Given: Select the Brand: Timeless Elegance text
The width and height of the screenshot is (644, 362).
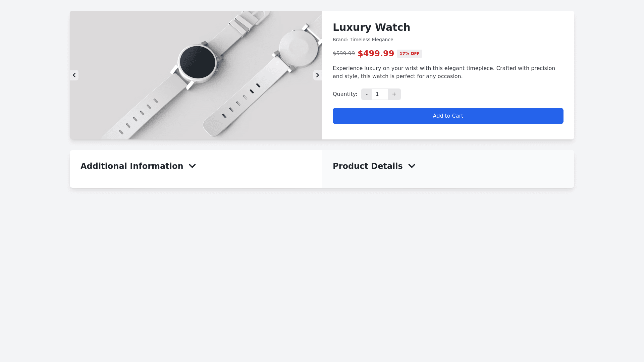Looking at the screenshot, I should tap(363, 40).
